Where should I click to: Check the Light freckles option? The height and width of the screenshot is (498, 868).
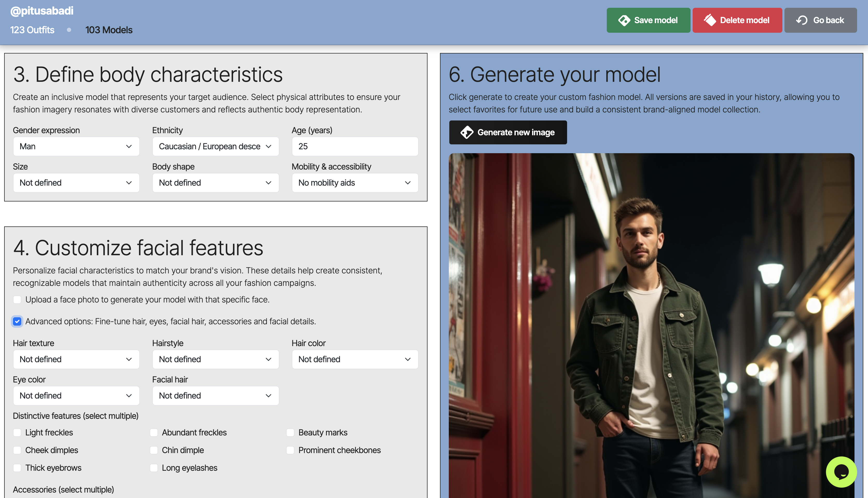17,432
